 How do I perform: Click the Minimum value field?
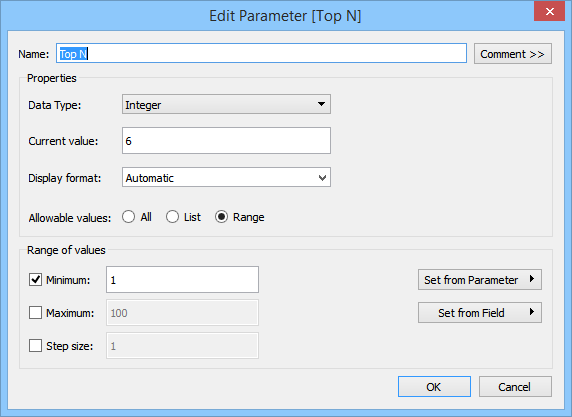click(x=182, y=280)
